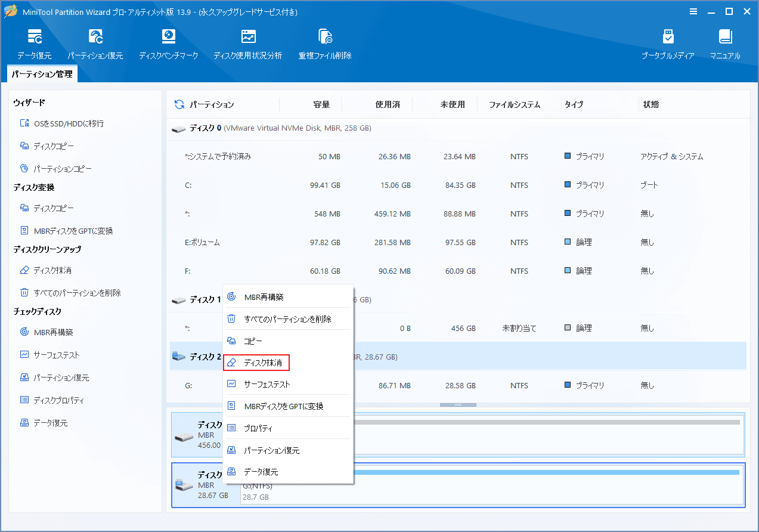Open the hamburger menu in the title bar

point(693,11)
